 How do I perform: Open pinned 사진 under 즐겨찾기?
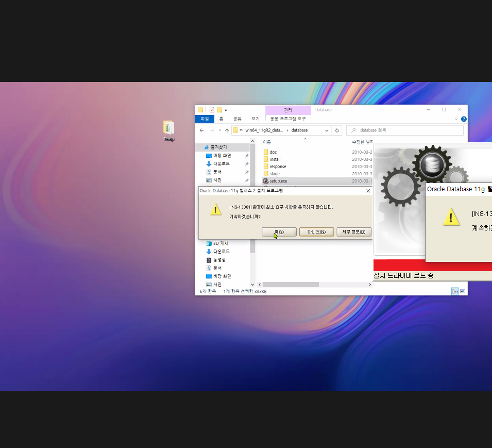click(x=217, y=180)
